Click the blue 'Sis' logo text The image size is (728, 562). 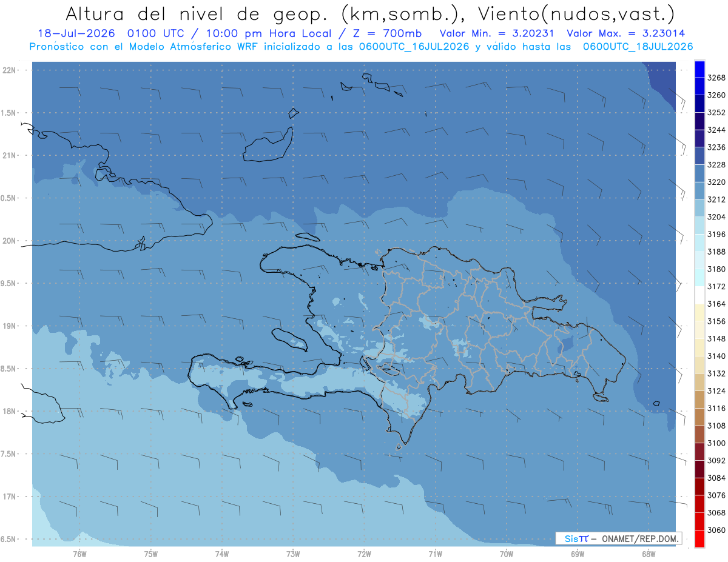[571, 538]
